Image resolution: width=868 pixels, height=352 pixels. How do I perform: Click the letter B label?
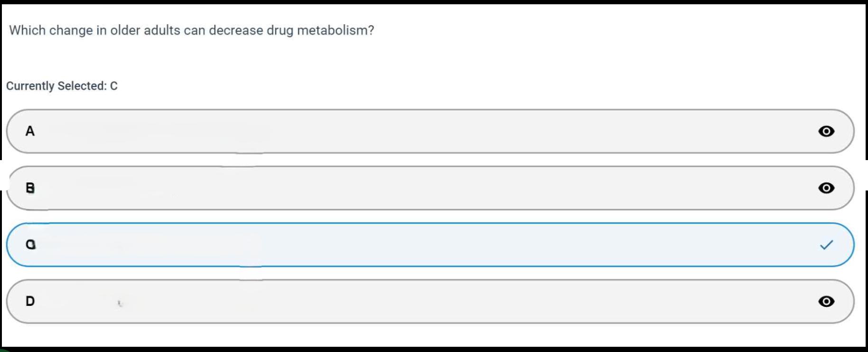pos(30,188)
